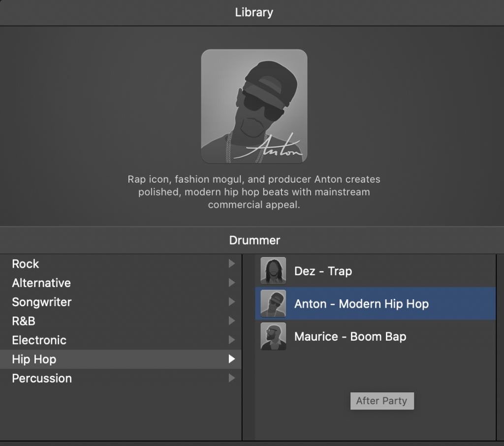
Task: Expand the Rock genre arrow
Action: point(231,264)
